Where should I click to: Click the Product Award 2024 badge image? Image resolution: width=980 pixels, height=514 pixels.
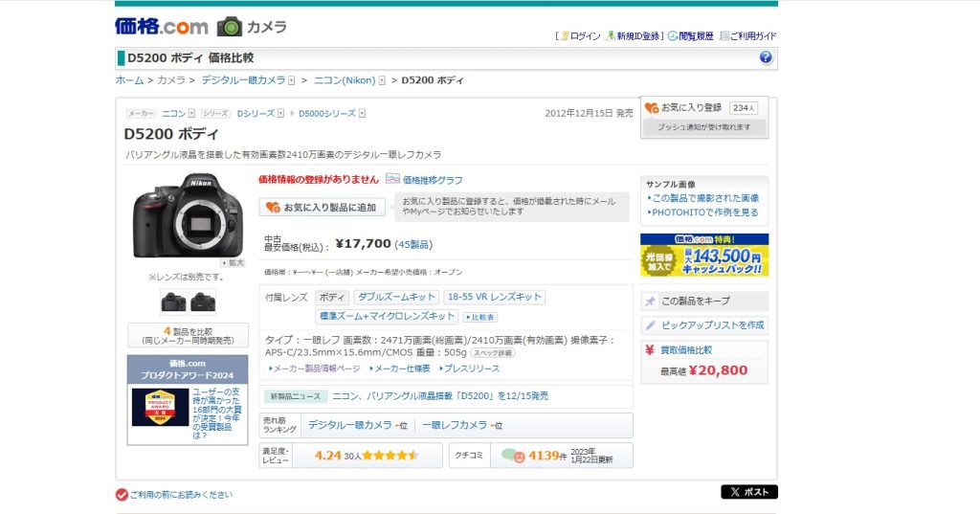pyautogui.click(x=160, y=407)
